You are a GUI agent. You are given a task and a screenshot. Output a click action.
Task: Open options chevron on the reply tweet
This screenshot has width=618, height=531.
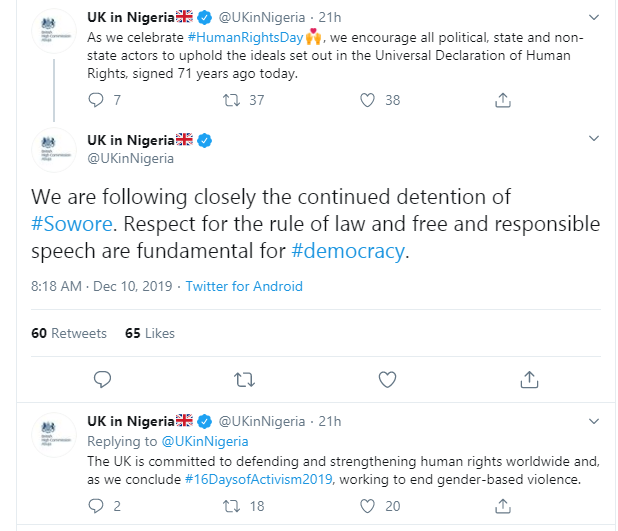[594, 421]
